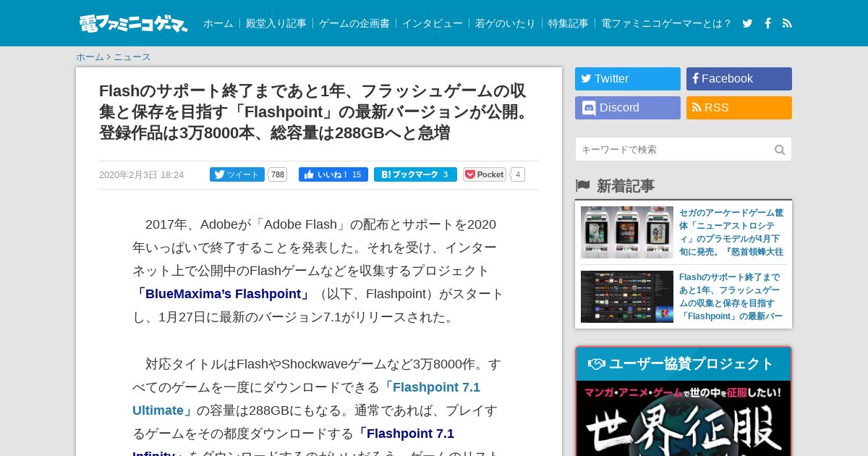This screenshot has height=456, width=868.
Task: Click the Facebook いいね！ button
Action: click(x=333, y=174)
